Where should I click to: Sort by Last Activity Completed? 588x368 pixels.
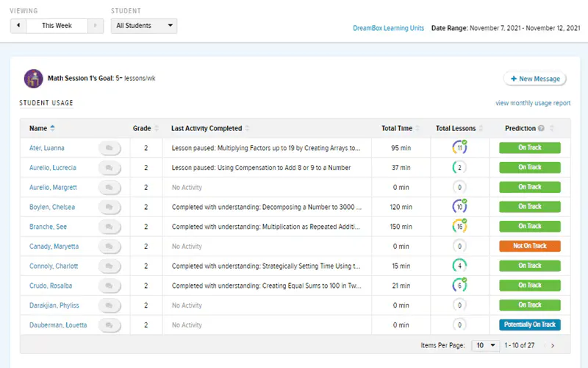tap(210, 128)
